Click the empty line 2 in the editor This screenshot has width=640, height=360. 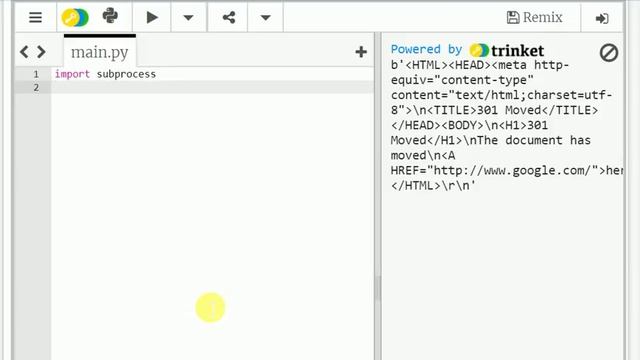tap(212, 87)
